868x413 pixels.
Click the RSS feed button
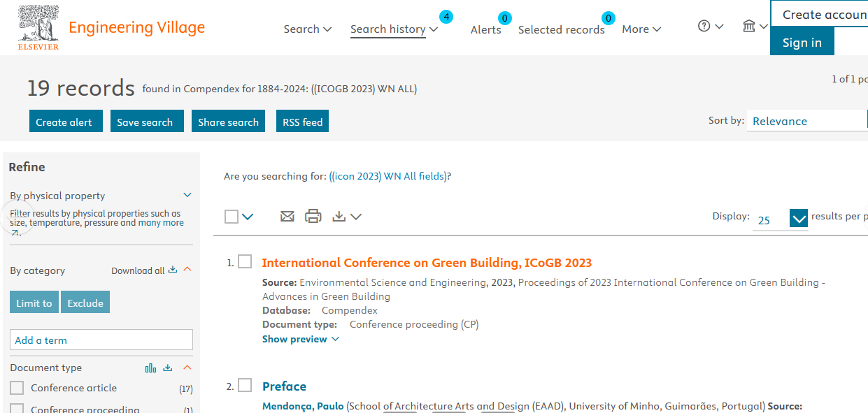pos(302,121)
